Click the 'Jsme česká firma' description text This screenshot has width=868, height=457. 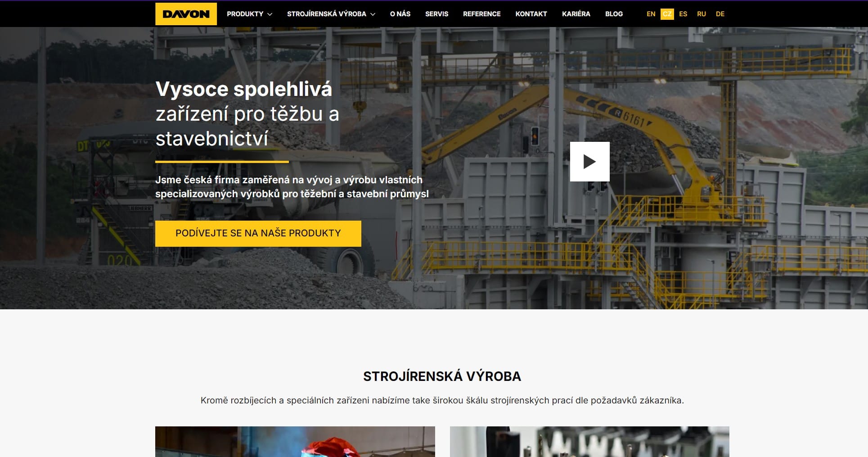point(292,187)
